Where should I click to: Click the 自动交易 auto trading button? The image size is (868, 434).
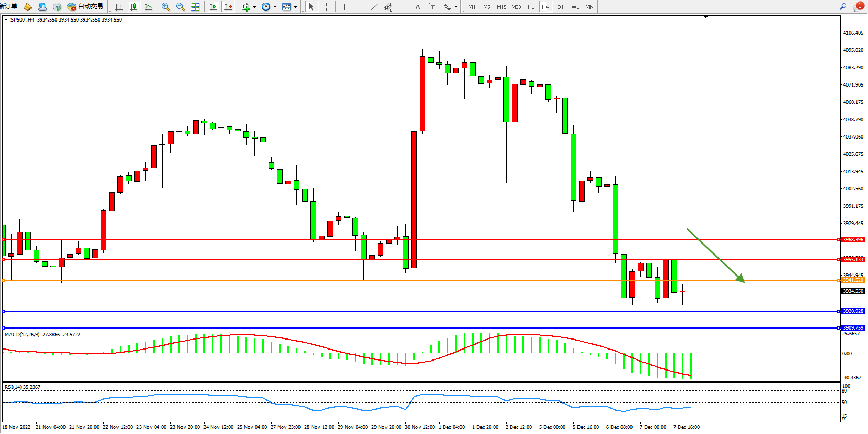tap(85, 7)
